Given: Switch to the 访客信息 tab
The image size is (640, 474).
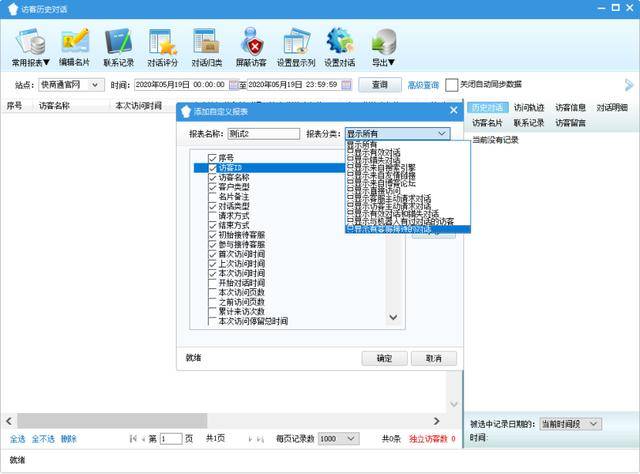Looking at the screenshot, I should coord(570,107).
